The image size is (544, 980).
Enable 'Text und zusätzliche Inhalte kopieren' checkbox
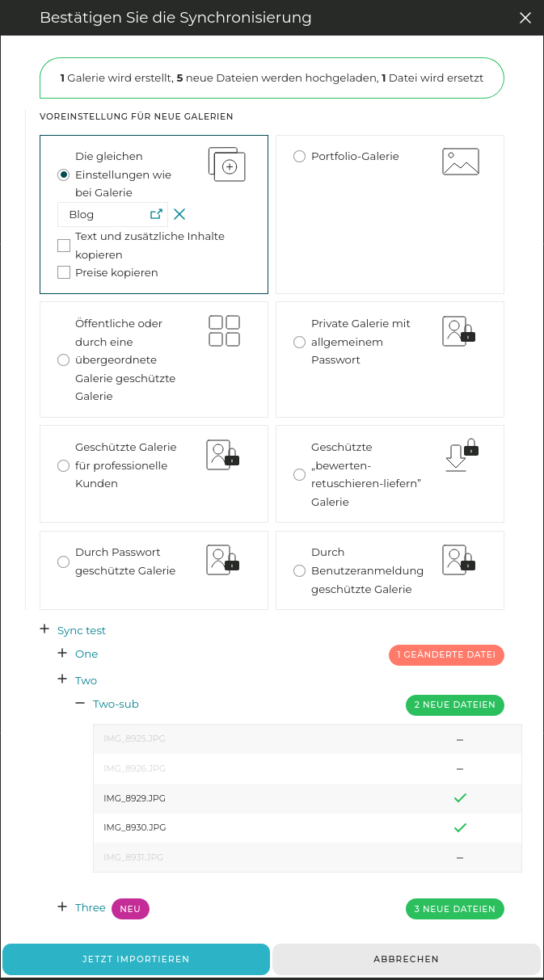point(64,246)
